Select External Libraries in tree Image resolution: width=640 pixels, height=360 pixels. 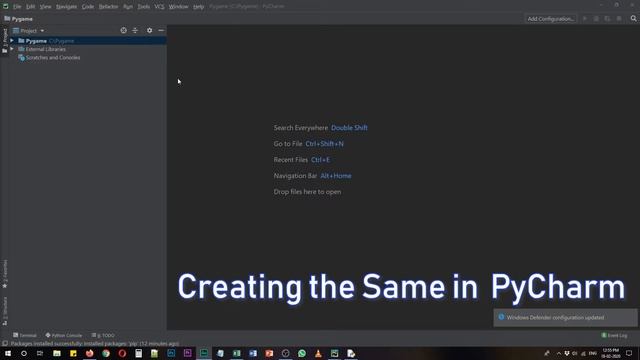[x=45, y=49]
